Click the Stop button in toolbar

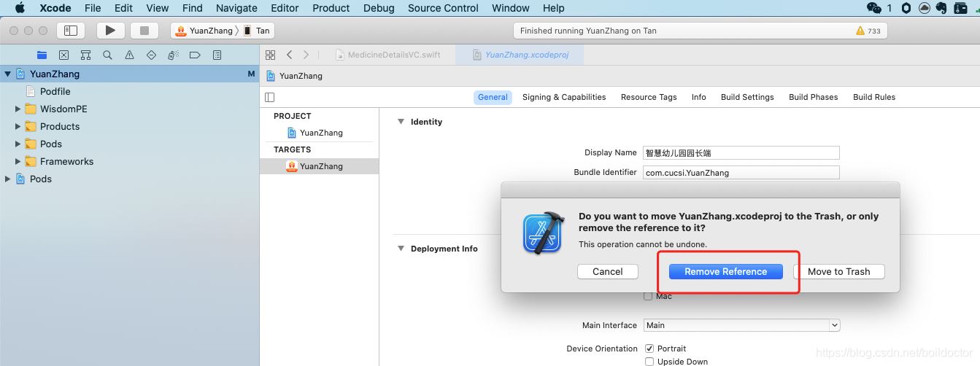144,31
